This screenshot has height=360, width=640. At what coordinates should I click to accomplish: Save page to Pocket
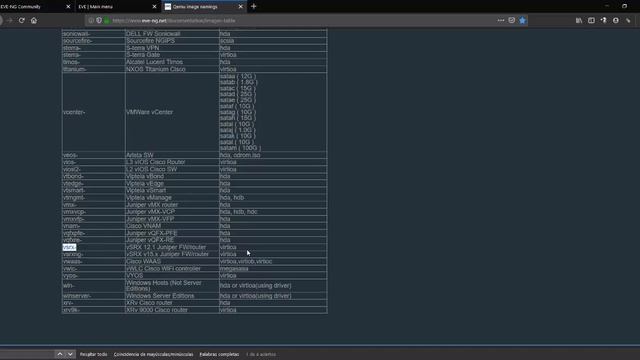[511, 20]
